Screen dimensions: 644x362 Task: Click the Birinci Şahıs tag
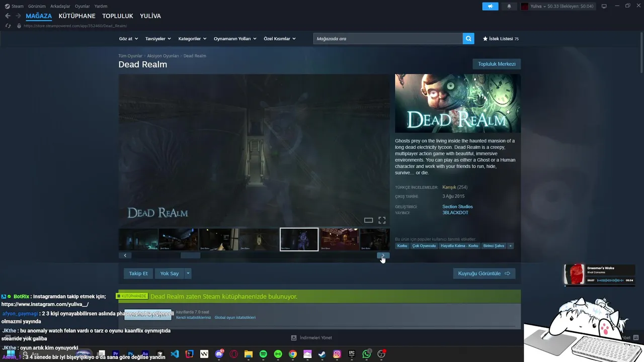[494, 246]
